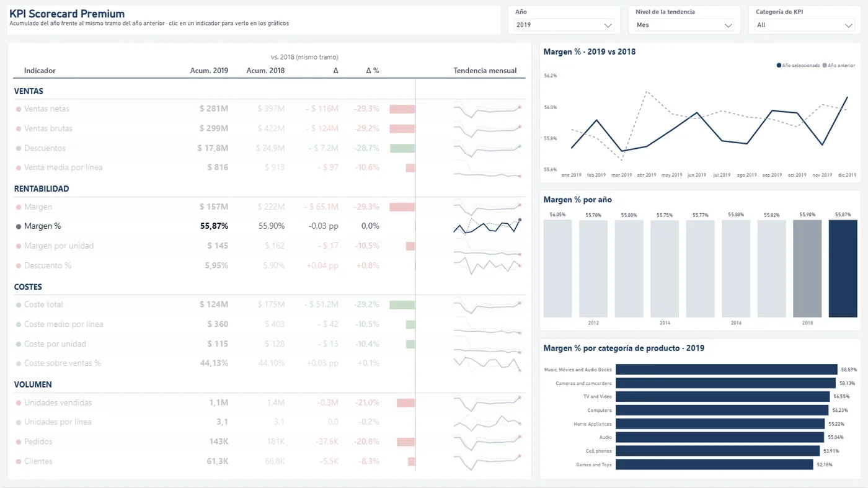Click the Descuentos green status dot
The width and height of the screenshot is (868, 488).
tap(19, 149)
